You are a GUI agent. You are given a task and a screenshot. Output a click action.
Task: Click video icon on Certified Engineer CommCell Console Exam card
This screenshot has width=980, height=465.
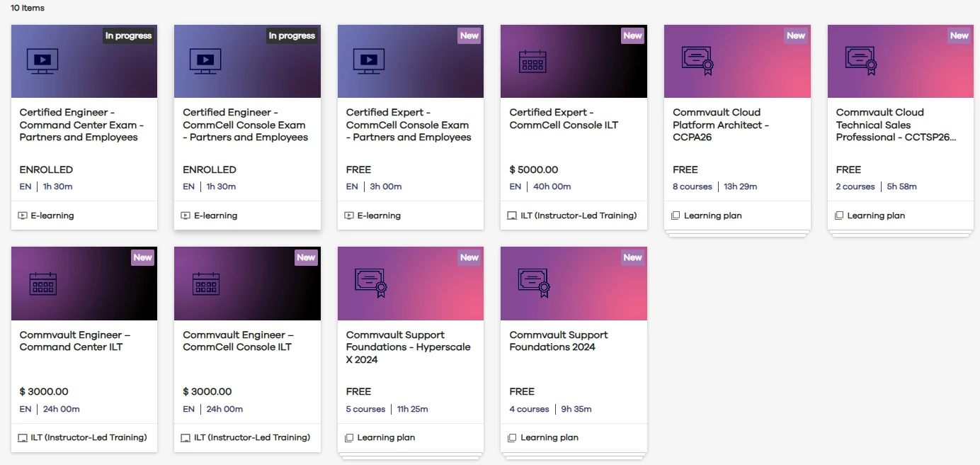pyautogui.click(x=205, y=62)
